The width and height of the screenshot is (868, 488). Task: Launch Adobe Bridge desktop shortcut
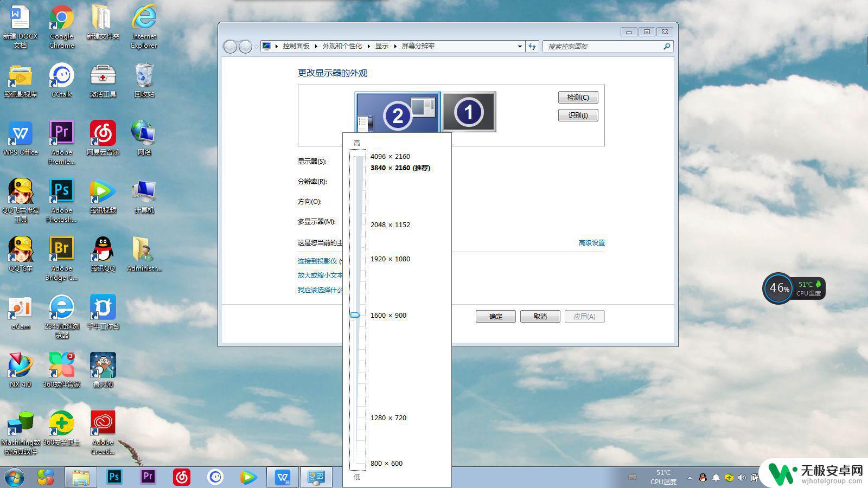coord(61,259)
